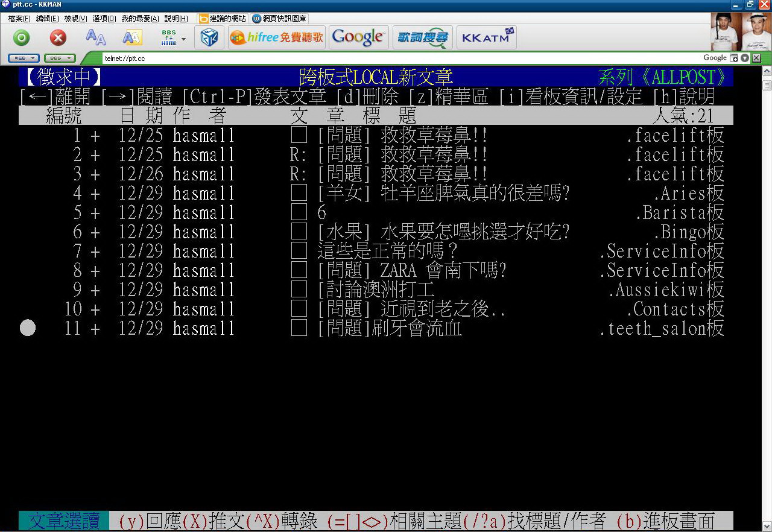The width and height of the screenshot is (772, 532).
Task: Click the scrollbar up arrow
Action: (x=767, y=71)
